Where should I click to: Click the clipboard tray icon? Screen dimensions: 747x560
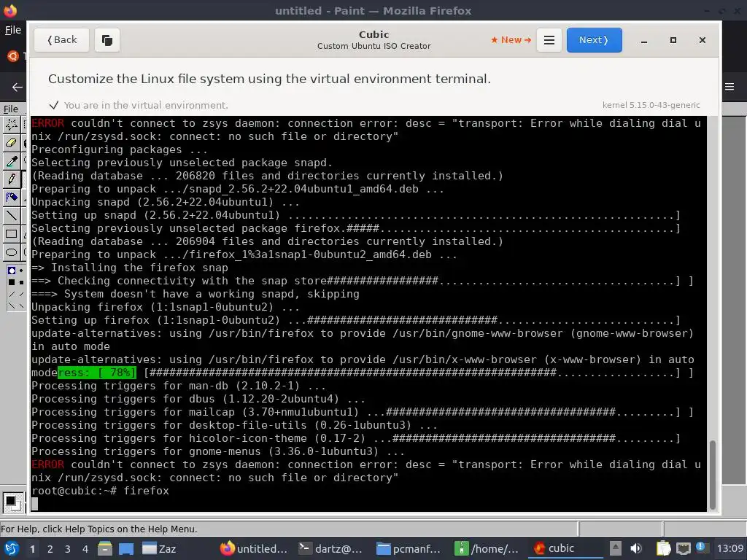click(x=663, y=548)
